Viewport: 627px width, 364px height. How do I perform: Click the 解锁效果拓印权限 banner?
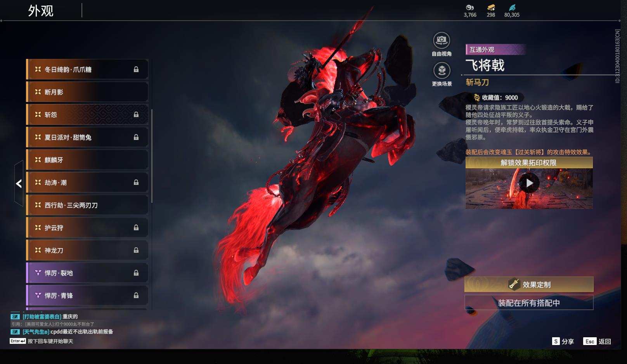pyautogui.click(x=529, y=163)
